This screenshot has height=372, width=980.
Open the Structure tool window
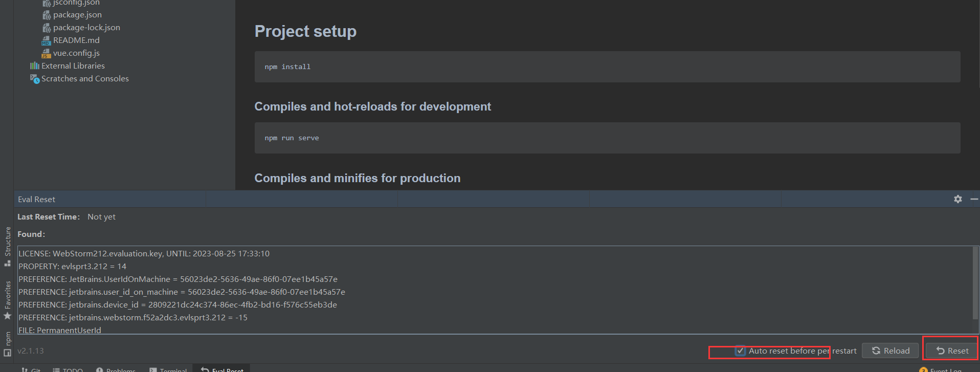coord(7,247)
